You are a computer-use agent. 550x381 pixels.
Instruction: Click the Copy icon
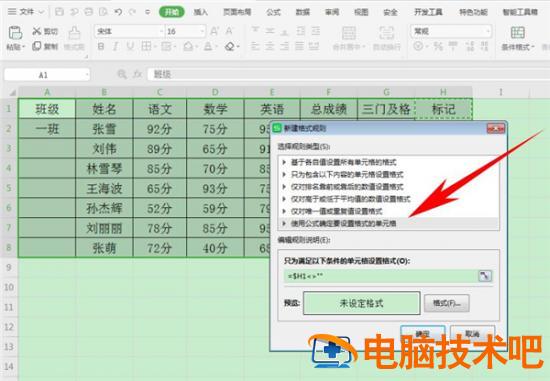(36, 46)
